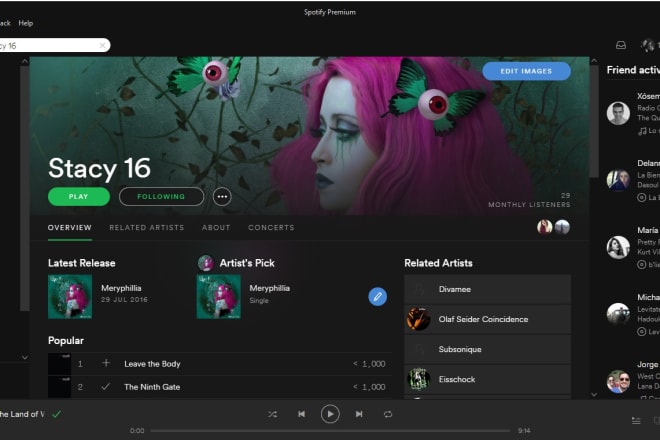Open friend Micha's avatar in Friend activity
The width and height of the screenshot is (660, 440).
pyautogui.click(x=618, y=314)
